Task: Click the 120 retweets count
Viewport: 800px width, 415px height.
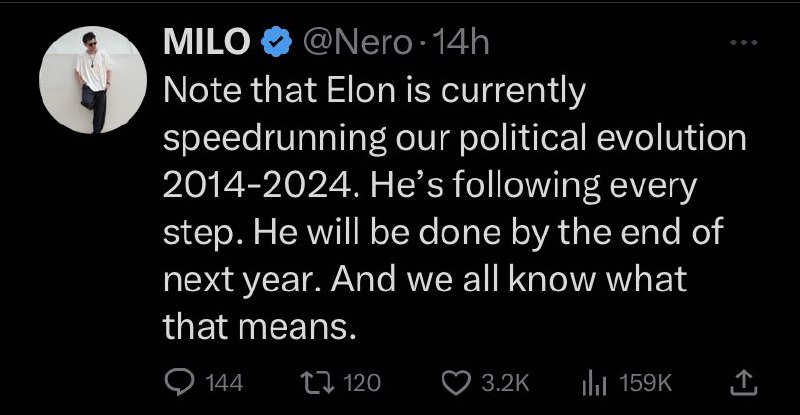Action: point(362,383)
